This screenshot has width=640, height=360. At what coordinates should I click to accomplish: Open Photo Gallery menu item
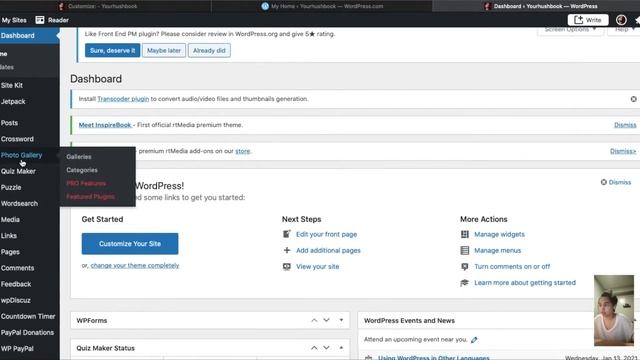pos(29,155)
